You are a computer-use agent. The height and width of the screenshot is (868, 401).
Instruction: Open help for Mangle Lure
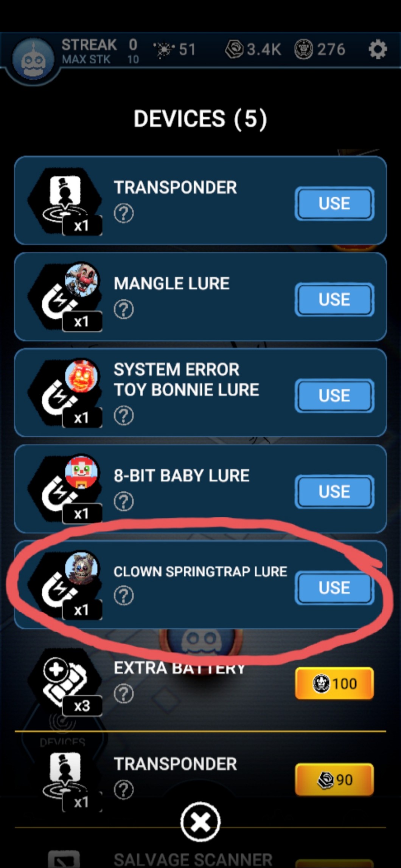[x=124, y=310]
